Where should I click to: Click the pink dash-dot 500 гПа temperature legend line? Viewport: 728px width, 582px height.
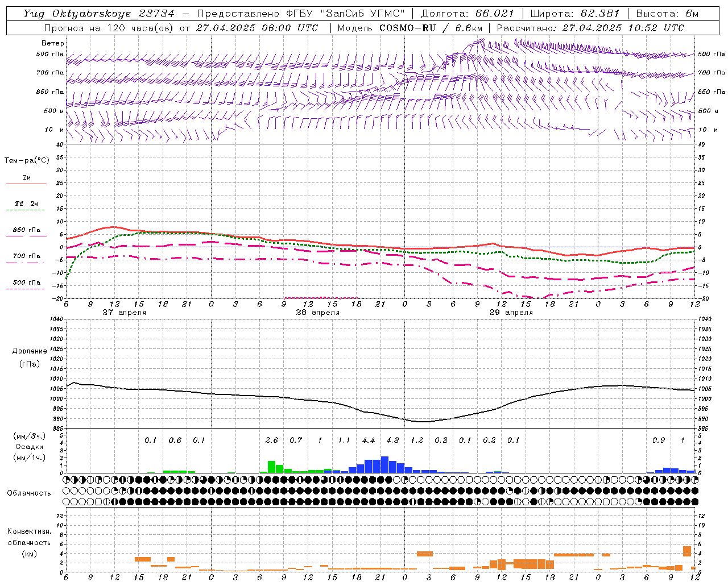pos(25,289)
